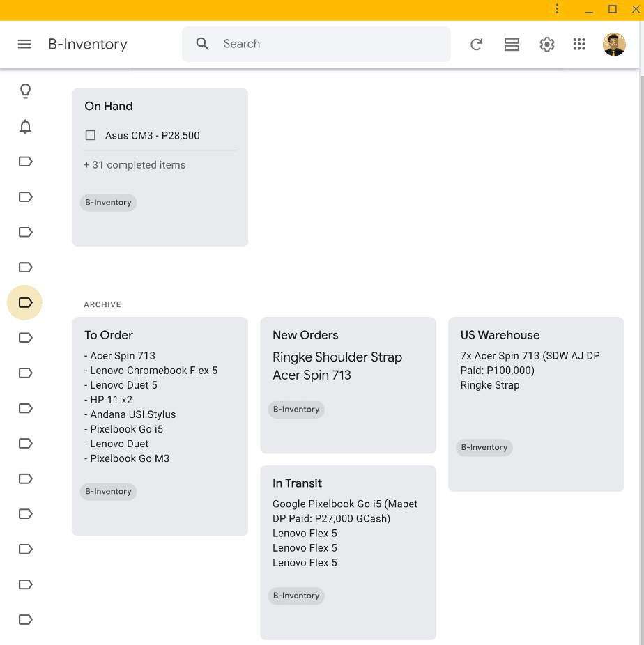The height and width of the screenshot is (645, 644).
Task: Click '- Pixelbook Go i5' line in To Order
Action: (123, 429)
